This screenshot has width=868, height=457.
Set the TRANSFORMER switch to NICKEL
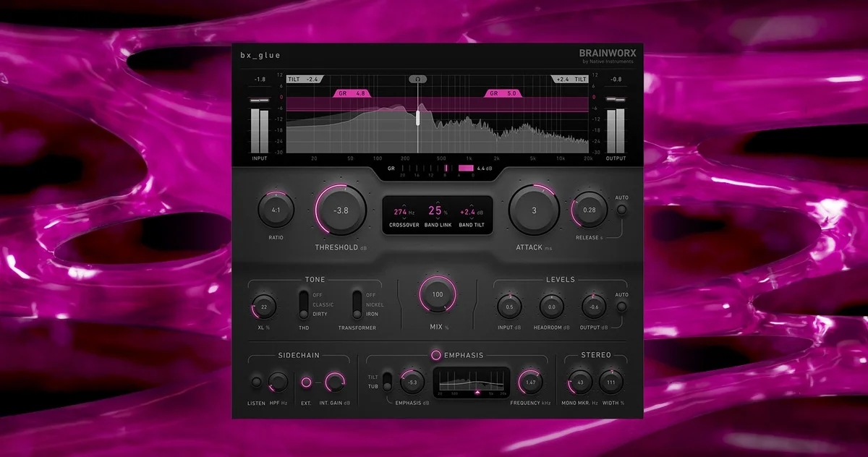click(356, 304)
